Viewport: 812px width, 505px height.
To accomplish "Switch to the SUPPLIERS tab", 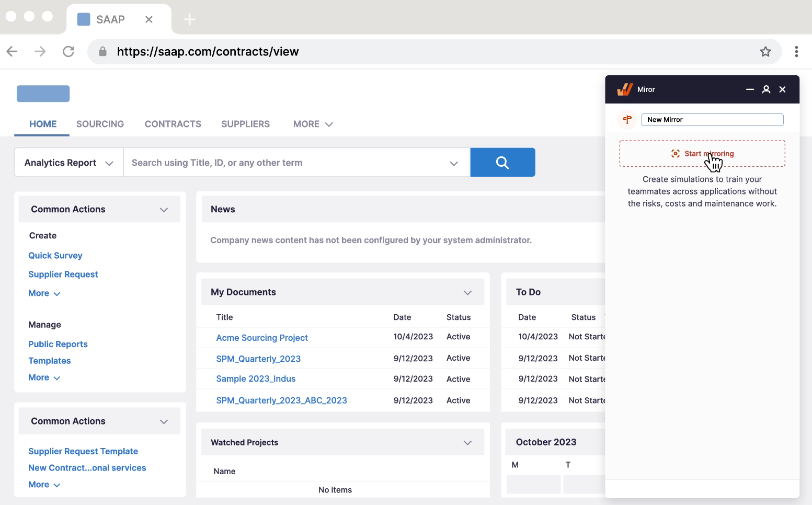I will [x=245, y=124].
